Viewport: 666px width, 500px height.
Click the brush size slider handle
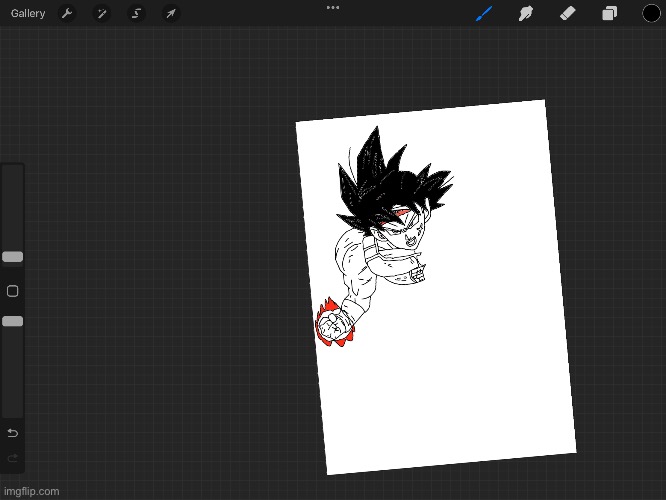pos(13,257)
